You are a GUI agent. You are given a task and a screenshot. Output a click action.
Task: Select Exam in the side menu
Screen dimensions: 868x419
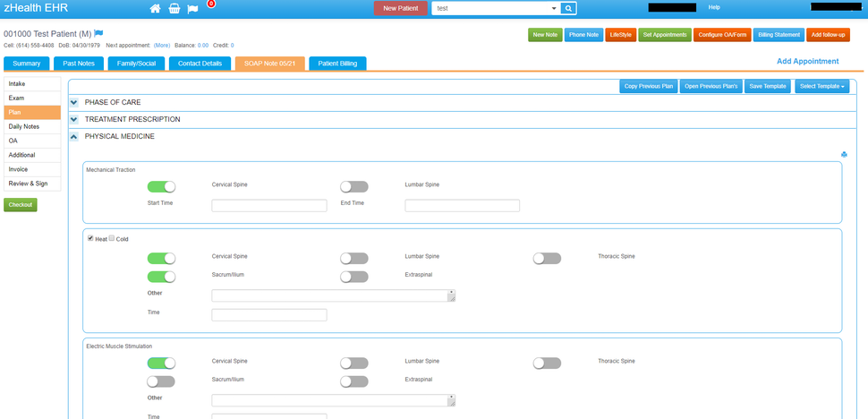click(x=32, y=98)
